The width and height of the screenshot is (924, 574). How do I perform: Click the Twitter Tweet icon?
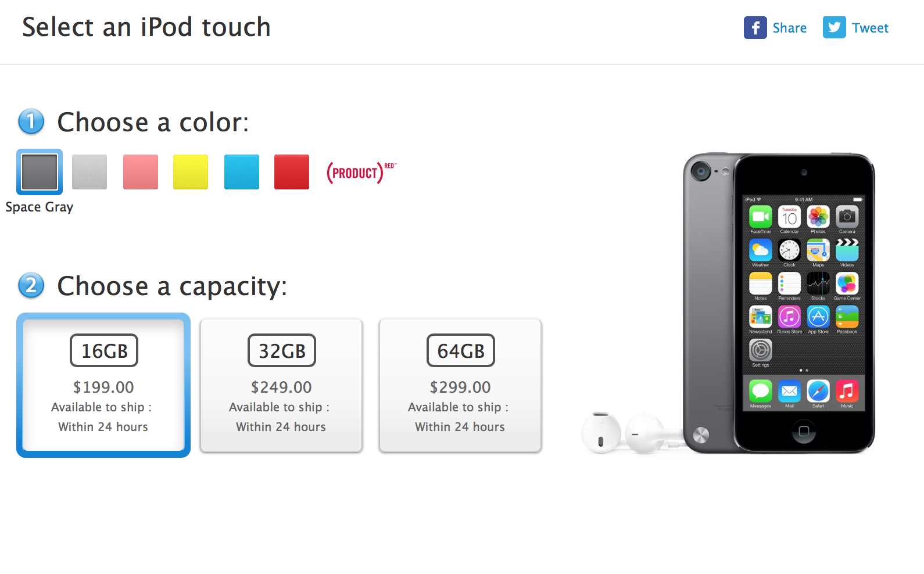pos(834,28)
